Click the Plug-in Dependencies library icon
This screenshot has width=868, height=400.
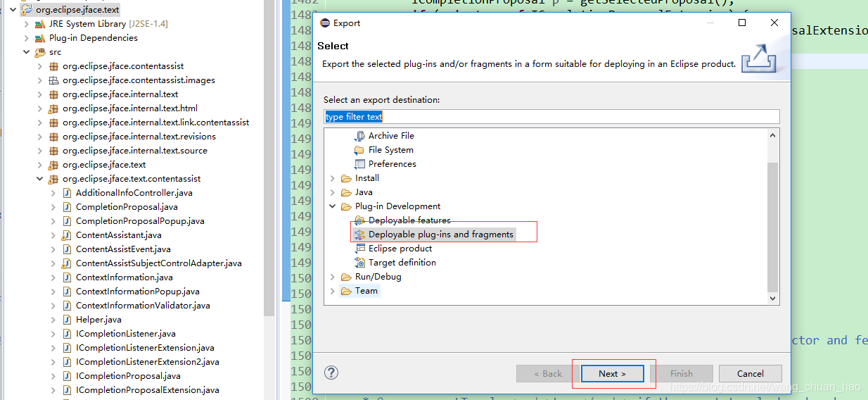click(x=40, y=38)
